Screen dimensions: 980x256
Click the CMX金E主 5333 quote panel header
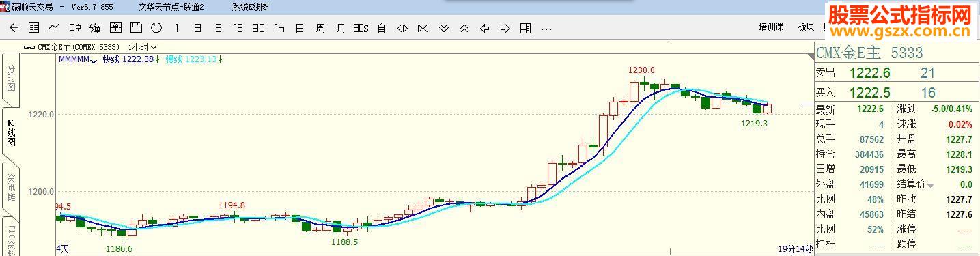point(869,53)
